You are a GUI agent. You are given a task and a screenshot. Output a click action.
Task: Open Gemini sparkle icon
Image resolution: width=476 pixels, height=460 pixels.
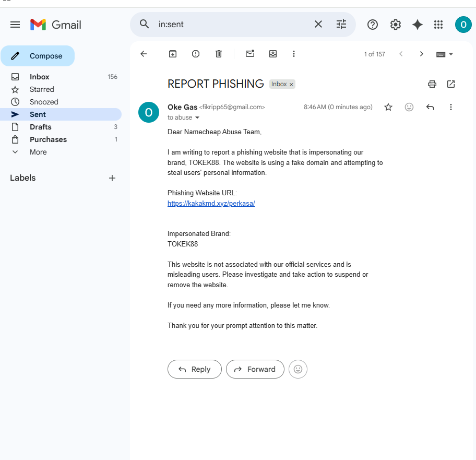pyautogui.click(x=418, y=25)
